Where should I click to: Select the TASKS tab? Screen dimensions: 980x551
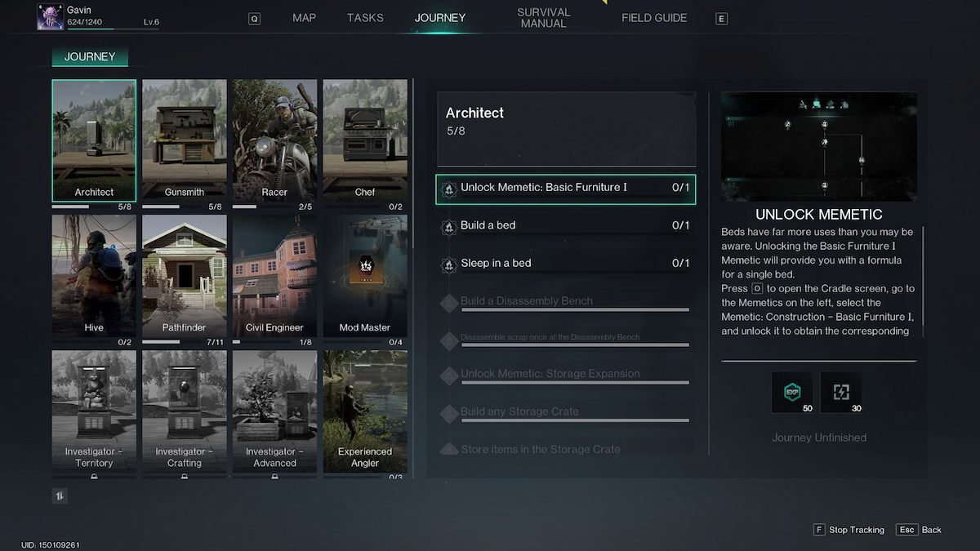[x=364, y=17]
